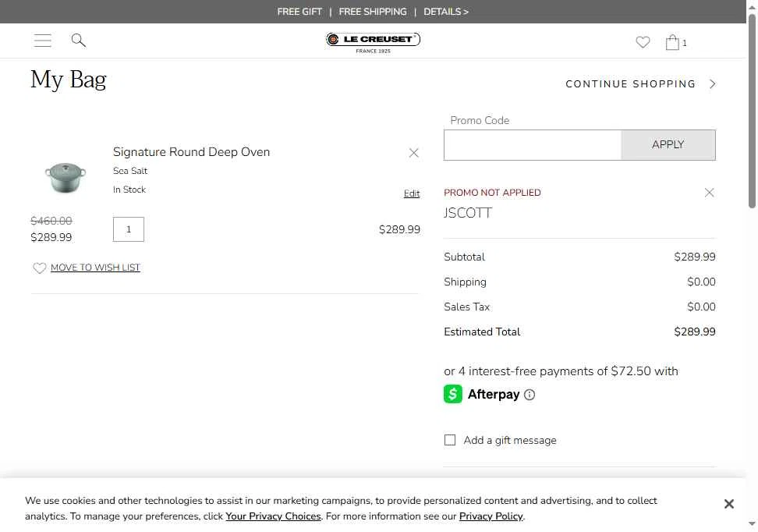
Task: Open the hamburger navigation menu
Action: point(43,41)
